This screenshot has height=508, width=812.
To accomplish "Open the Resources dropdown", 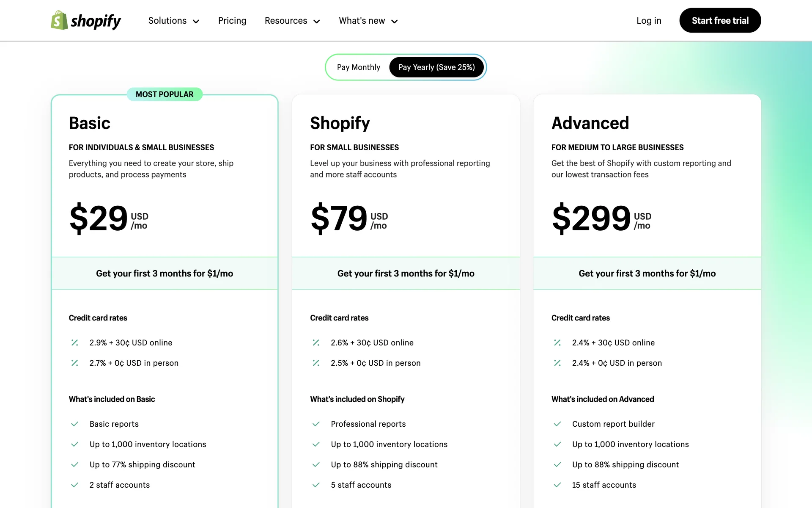I will coord(292,21).
